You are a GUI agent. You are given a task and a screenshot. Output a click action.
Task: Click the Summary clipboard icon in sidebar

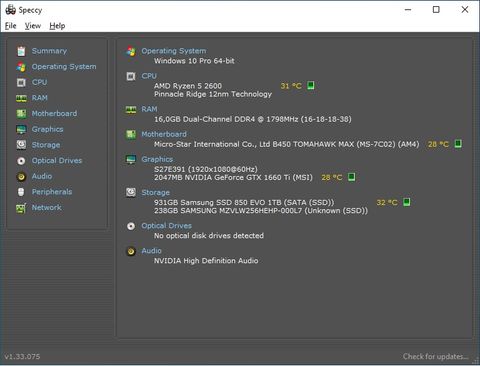pyautogui.click(x=21, y=51)
